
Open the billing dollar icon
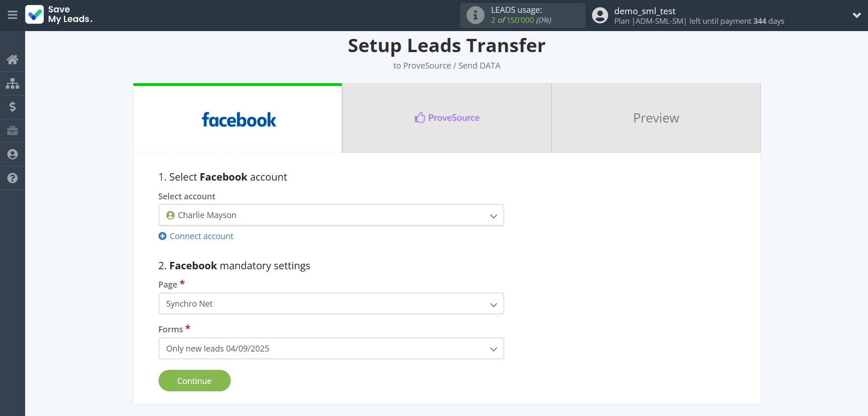click(12, 107)
